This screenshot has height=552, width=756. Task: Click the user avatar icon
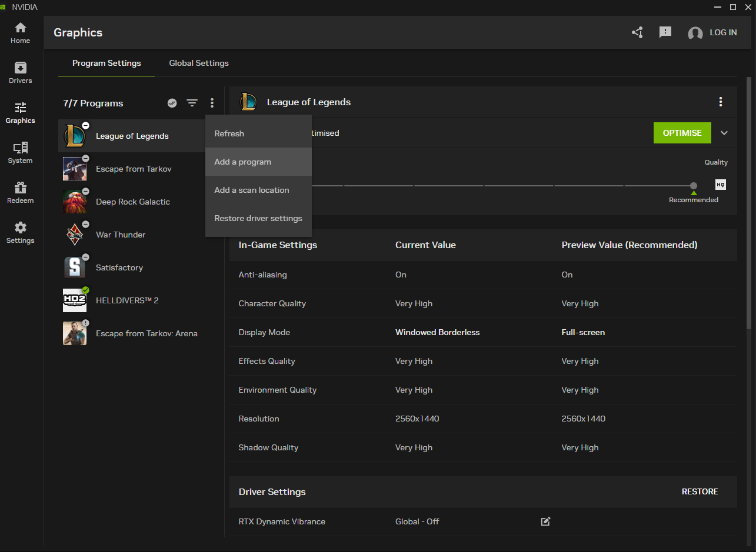695,33
